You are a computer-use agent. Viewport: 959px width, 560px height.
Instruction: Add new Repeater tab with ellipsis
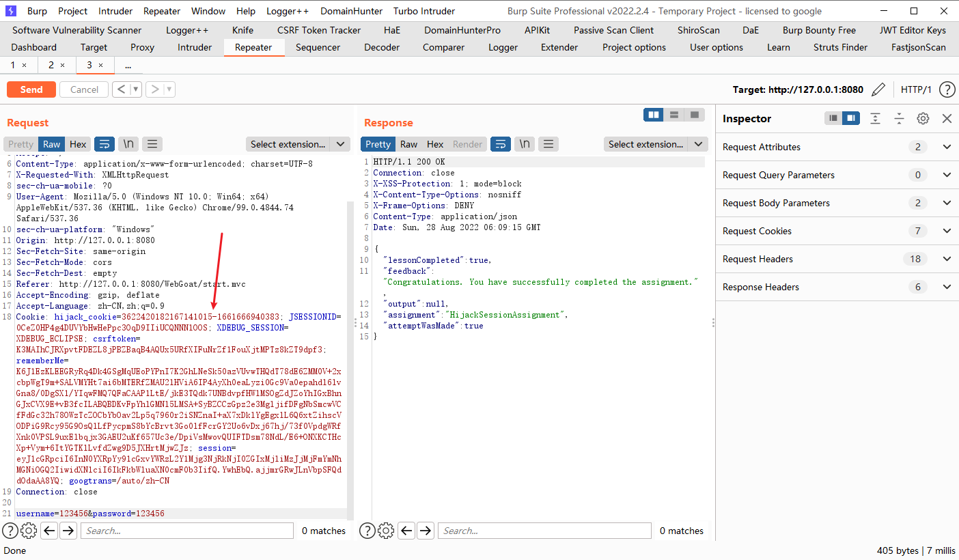click(x=128, y=65)
